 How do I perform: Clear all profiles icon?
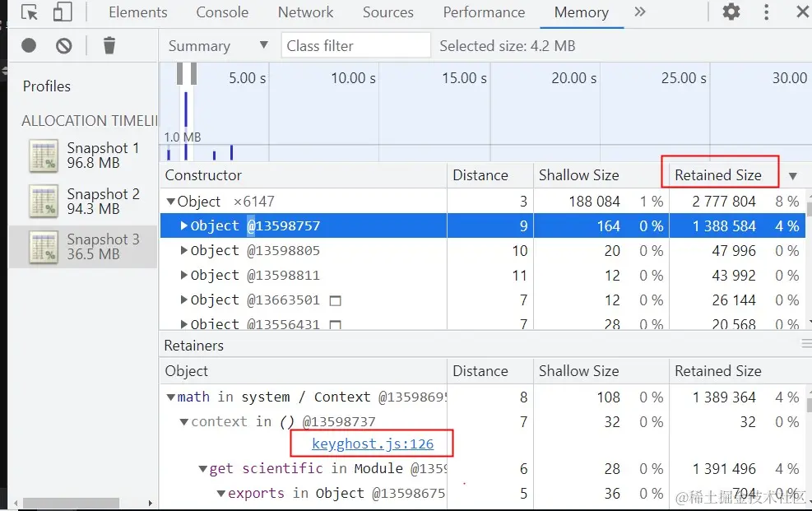(x=63, y=45)
